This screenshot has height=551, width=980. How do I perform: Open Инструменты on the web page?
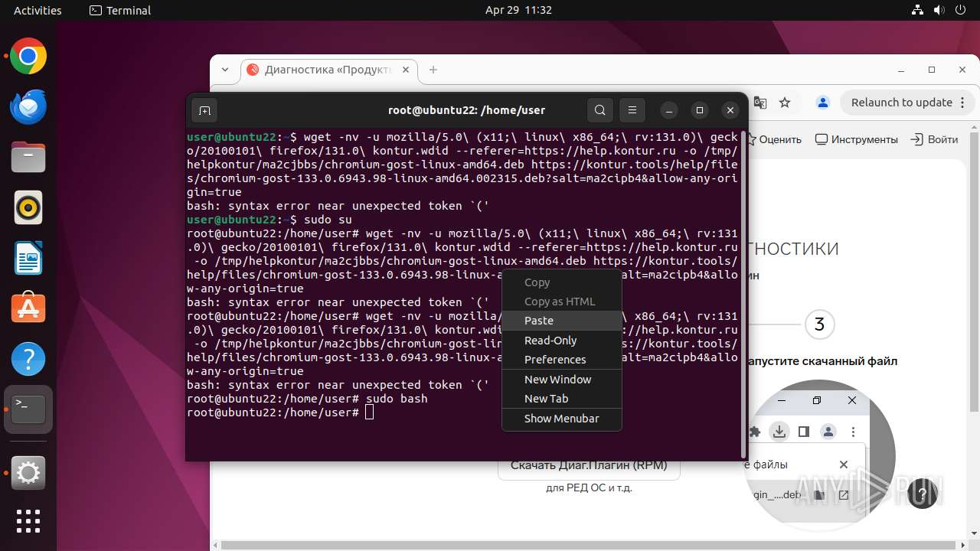(x=856, y=139)
